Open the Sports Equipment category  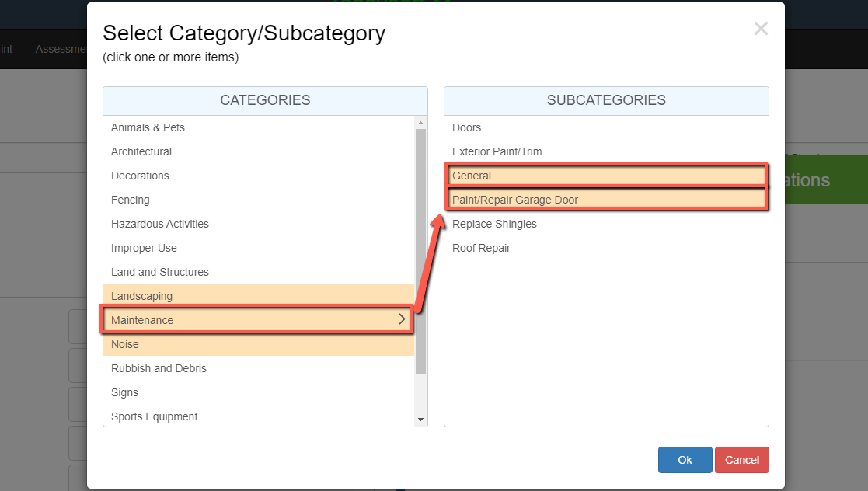pos(154,416)
